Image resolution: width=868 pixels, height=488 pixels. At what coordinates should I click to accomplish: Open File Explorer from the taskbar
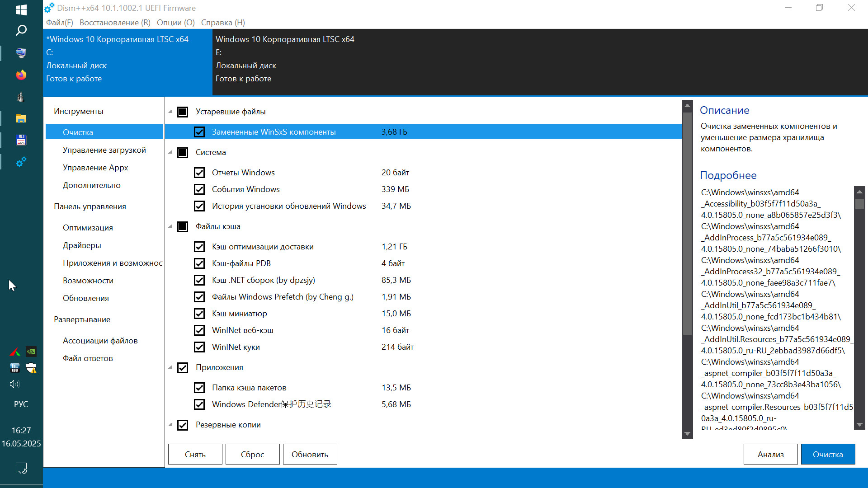point(21,118)
